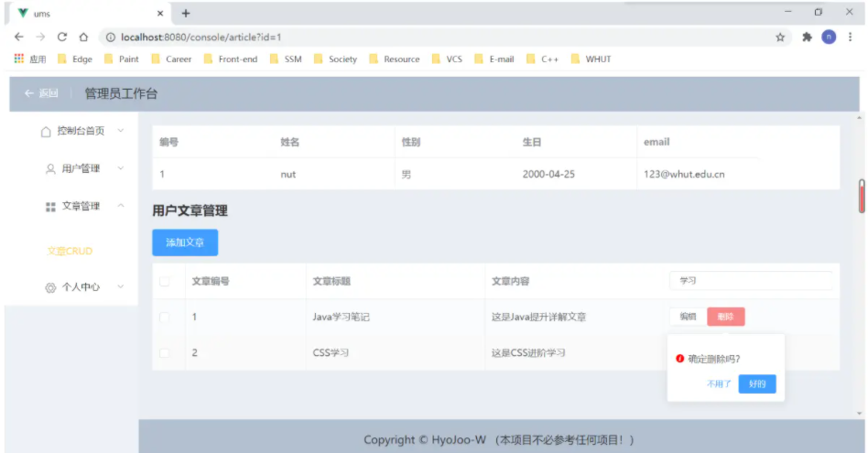Check the CSS学习 row checkbox
The height and width of the screenshot is (453, 868).
[165, 353]
